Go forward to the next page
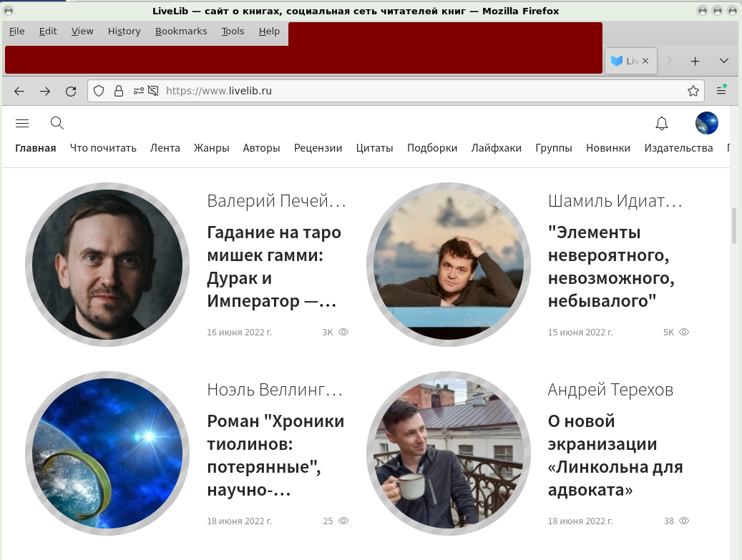 (45, 92)
